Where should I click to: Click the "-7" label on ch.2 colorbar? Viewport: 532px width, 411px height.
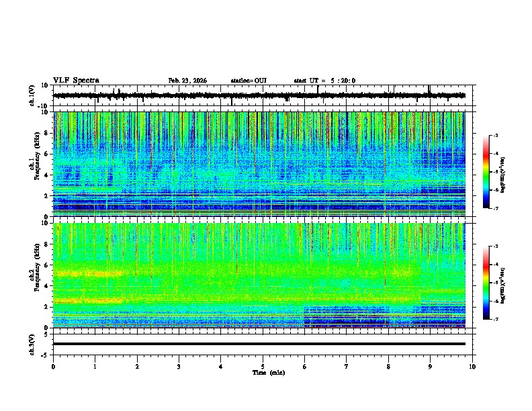tap(495, 319)
